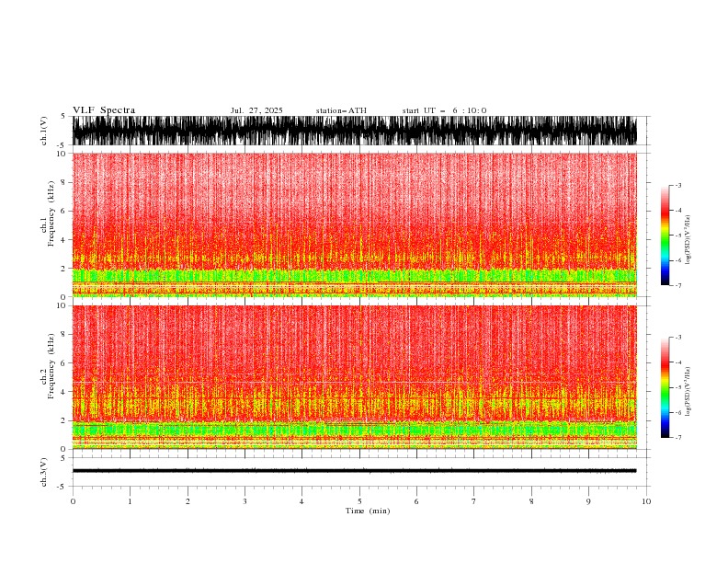Click tick label "5" on the Time axis

(x=359, y=501)
